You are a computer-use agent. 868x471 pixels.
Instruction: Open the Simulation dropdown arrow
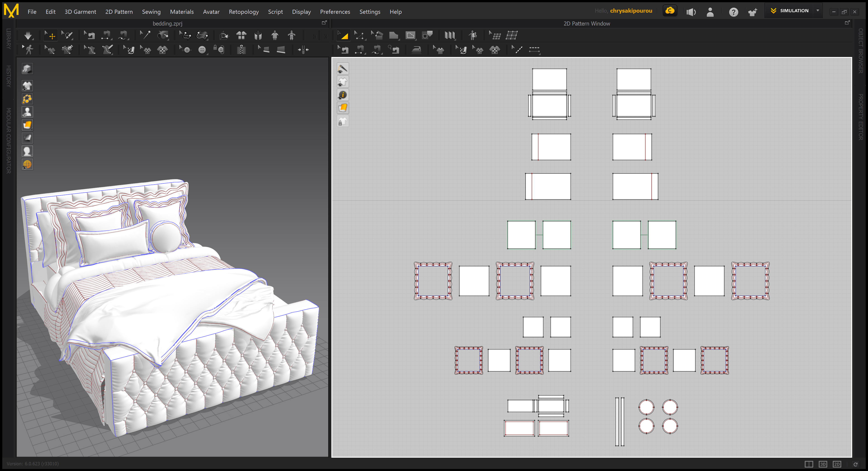[x=818, y=10]
